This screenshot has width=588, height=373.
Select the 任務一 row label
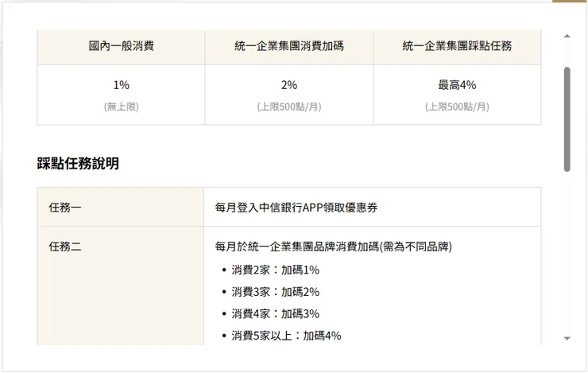[x=65, y=208]
